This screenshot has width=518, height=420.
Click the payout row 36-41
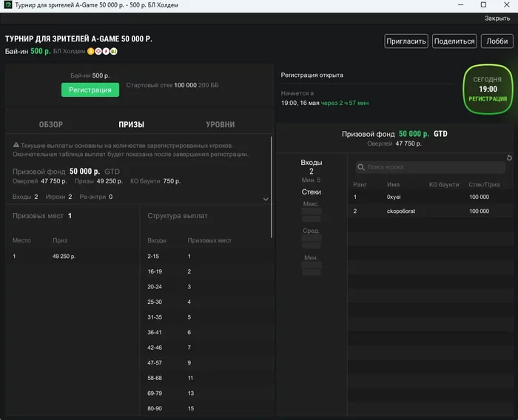pyautogui.click(x=206, y=332)
